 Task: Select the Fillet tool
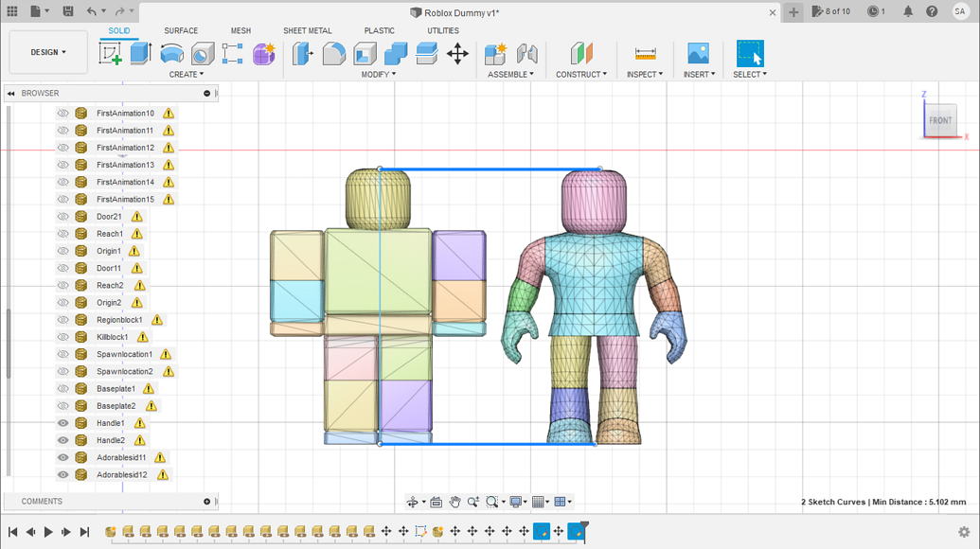333,54
